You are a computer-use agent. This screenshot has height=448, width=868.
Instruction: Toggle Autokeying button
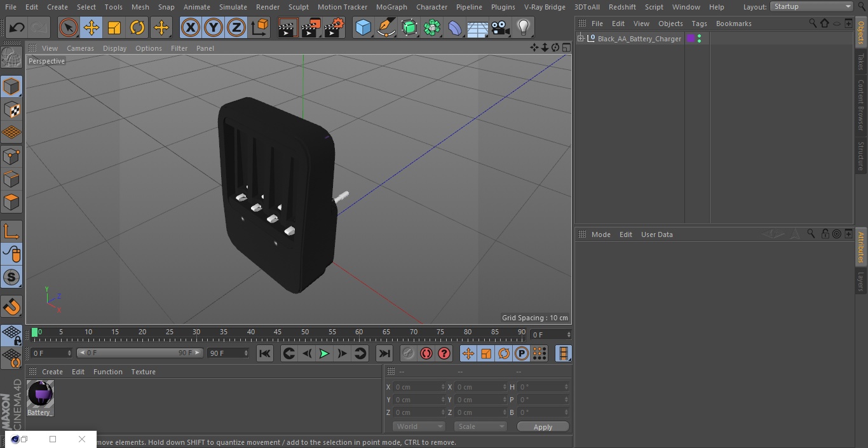426,353
